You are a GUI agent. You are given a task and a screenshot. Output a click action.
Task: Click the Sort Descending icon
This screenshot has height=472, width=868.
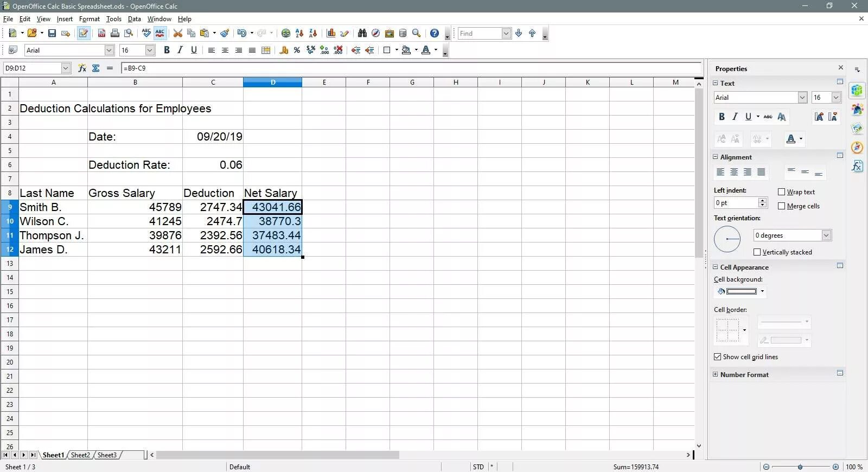(313, 33)
